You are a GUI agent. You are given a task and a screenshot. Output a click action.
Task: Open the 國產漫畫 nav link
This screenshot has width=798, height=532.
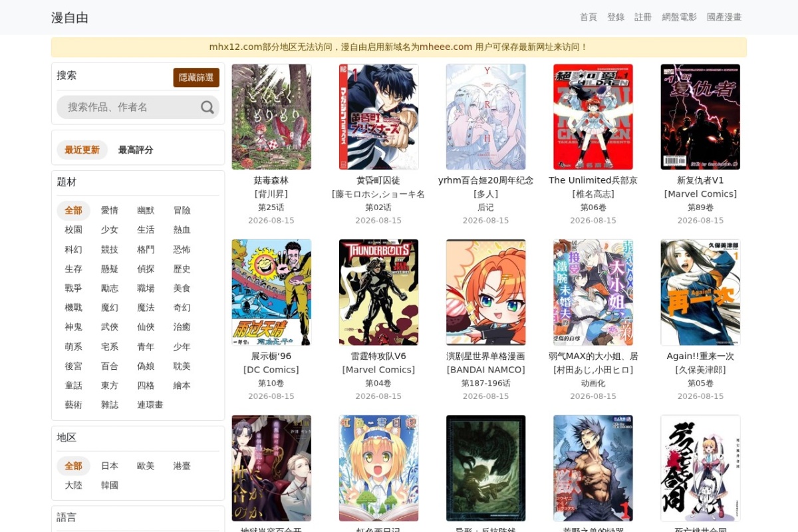pyautogui.click(x=724, y=17)
